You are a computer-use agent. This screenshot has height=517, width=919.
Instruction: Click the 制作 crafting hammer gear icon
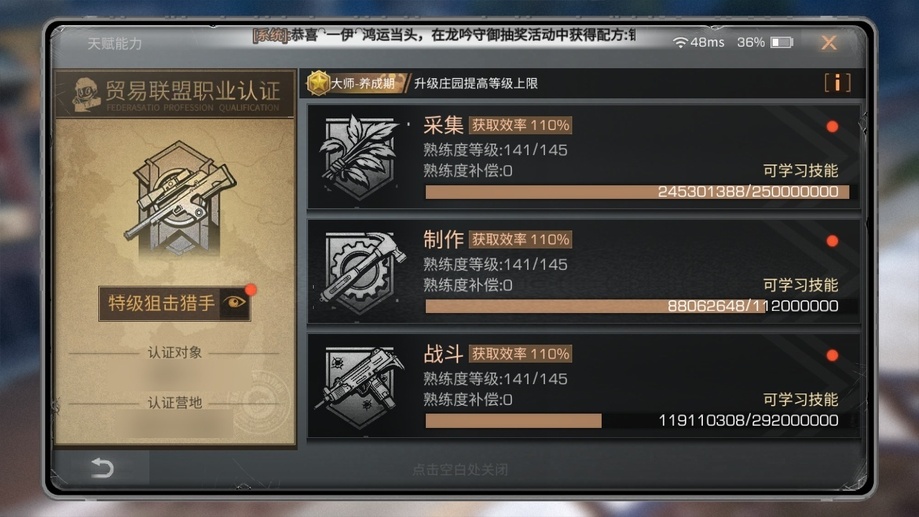point(362,271)
